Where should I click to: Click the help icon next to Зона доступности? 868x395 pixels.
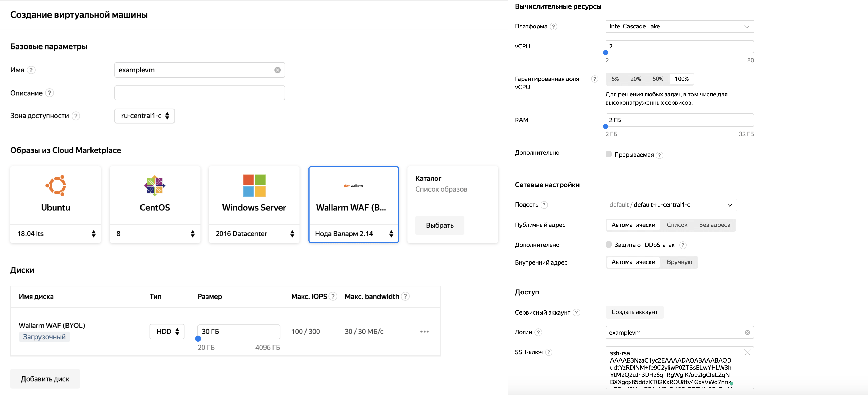click(x=76, y=116)
